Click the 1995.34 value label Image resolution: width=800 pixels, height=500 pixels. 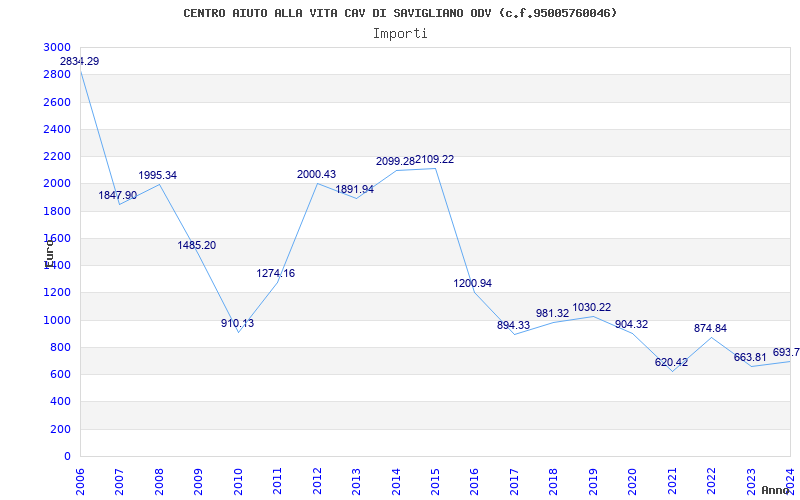pyautogui.click(x=158, y=176)
